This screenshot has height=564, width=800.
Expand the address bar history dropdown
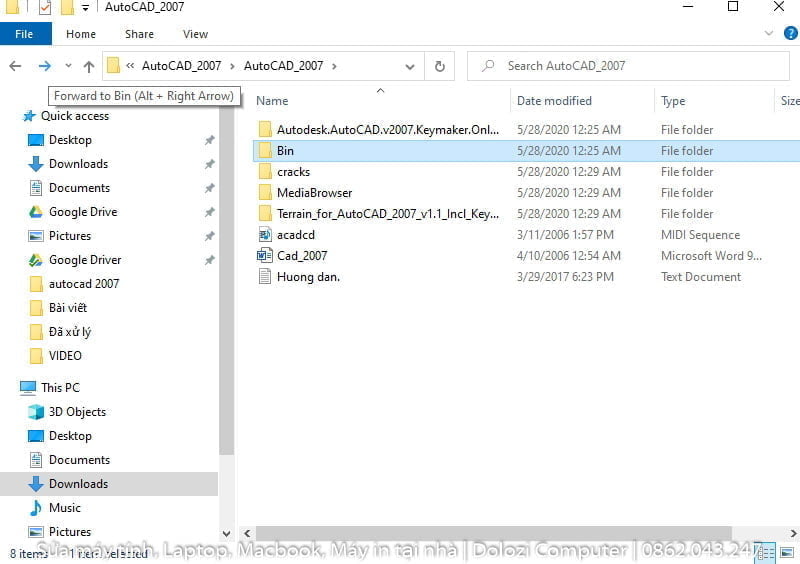(410, 66)
